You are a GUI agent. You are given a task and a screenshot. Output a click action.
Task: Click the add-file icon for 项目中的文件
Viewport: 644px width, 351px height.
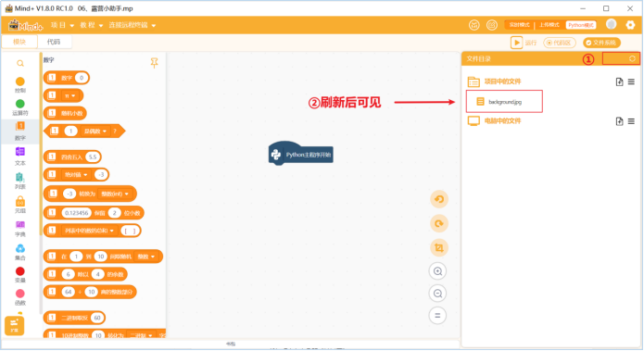pyautogui.click(x=619, y=81)
